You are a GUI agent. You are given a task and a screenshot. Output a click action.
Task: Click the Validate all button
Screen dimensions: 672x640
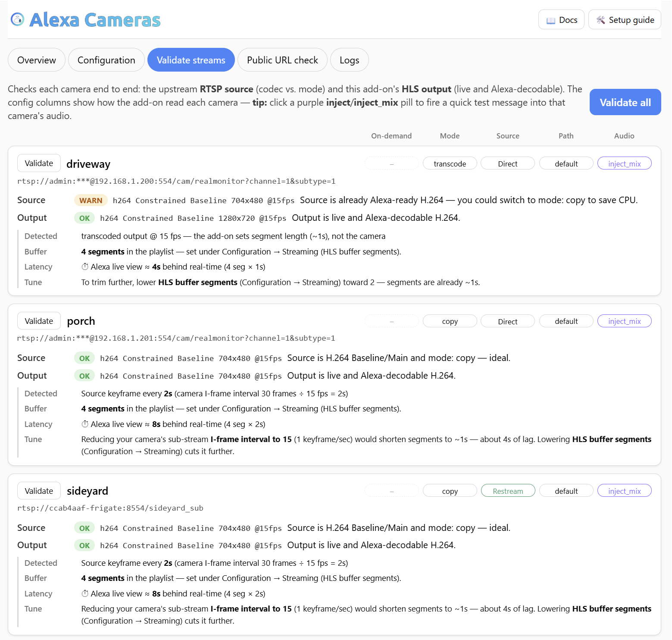625,102
